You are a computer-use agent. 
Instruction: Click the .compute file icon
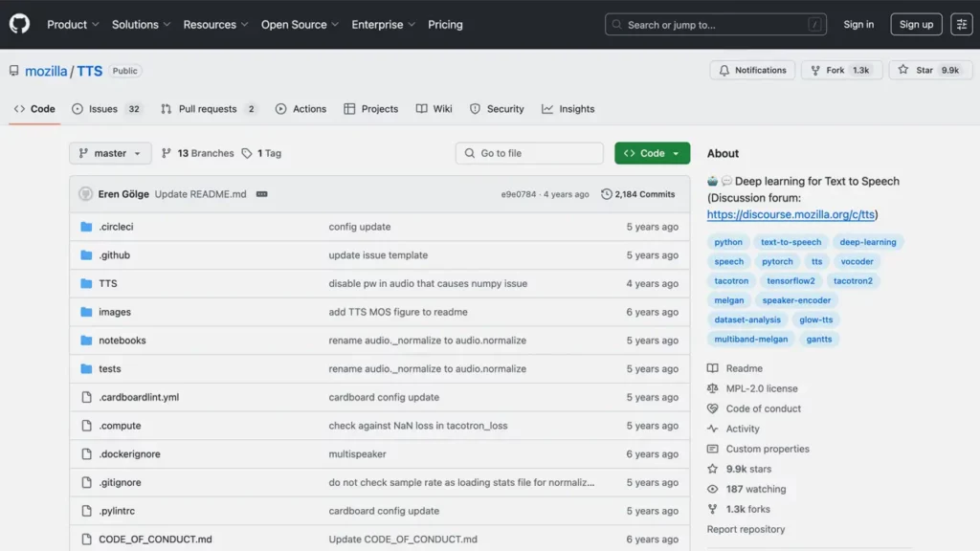[86, 426]
